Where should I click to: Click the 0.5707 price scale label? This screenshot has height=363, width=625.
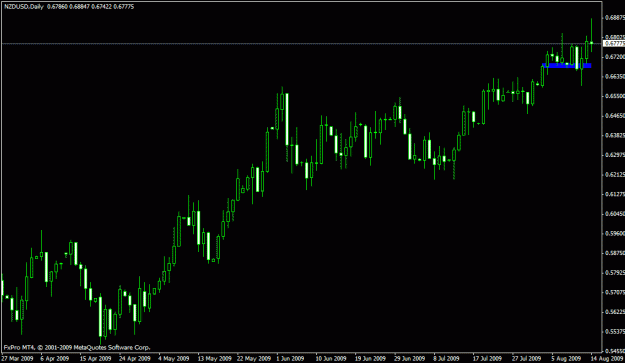615,292
